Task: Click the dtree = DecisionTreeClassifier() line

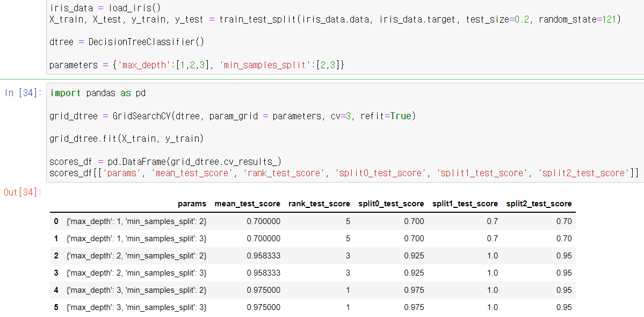Action: (x=127, y=42)
